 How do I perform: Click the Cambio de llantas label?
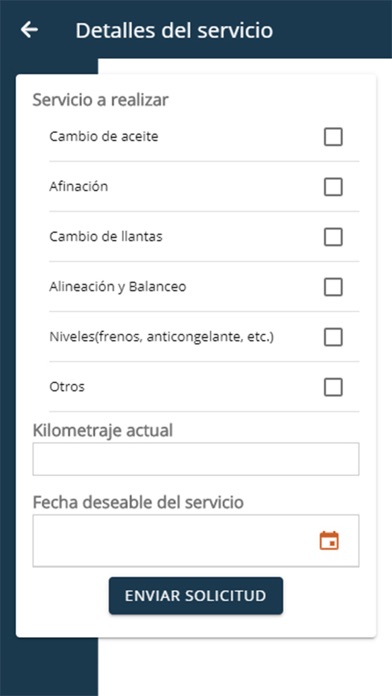106,237
